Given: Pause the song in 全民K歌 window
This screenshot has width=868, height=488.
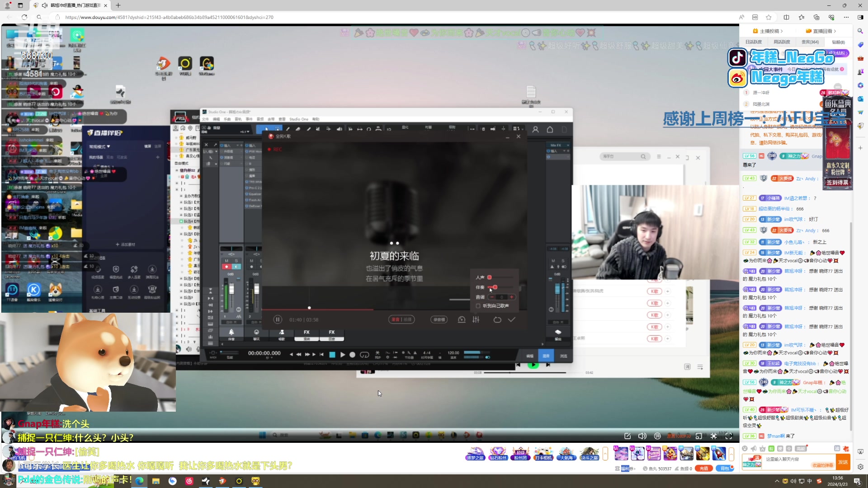Looking at the screenshot, I should click(x=278, y=319).
